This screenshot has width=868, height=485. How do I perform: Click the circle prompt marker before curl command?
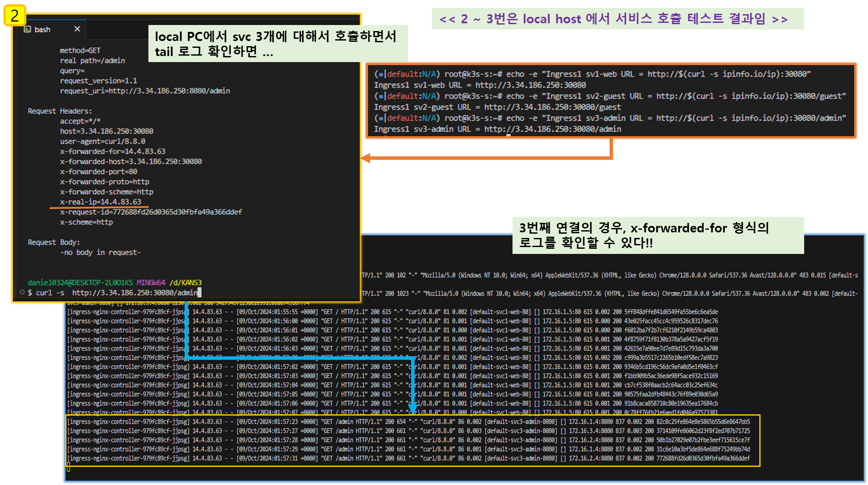[x=22, y=292]
